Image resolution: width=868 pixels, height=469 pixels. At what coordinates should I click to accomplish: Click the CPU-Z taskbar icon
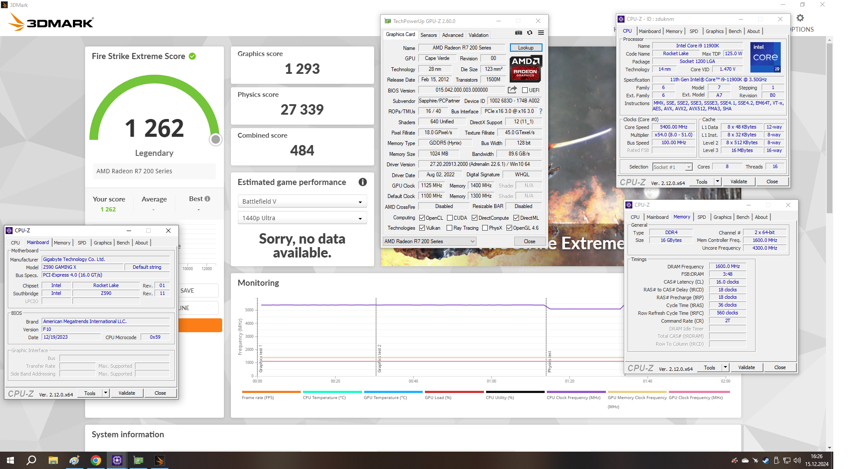pyautogui.click(x=117, y=460)
